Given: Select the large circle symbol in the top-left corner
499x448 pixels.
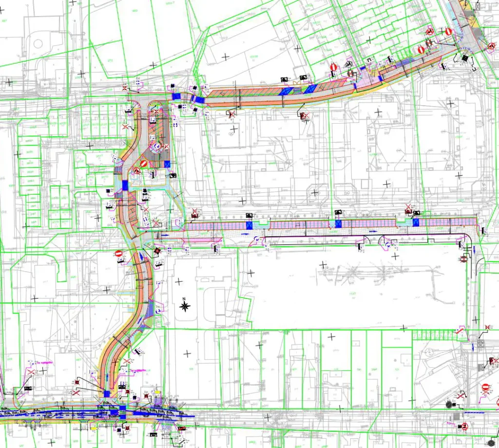Looking at the screenshot, I should (38, 43).
